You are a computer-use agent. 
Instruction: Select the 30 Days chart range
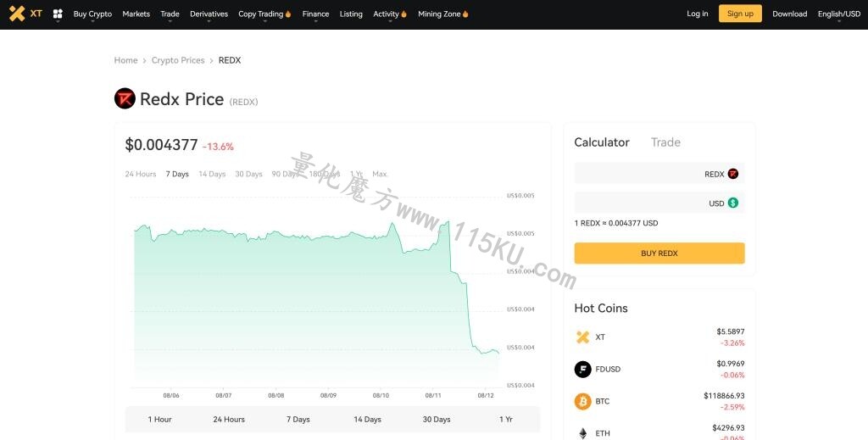point(248,174)
